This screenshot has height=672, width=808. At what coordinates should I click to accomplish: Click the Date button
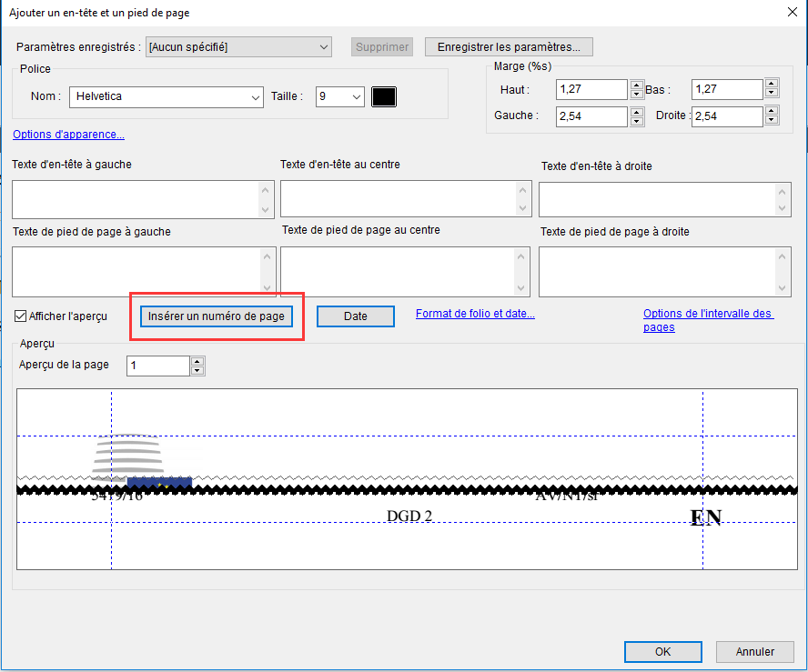(x=355, y=316)
